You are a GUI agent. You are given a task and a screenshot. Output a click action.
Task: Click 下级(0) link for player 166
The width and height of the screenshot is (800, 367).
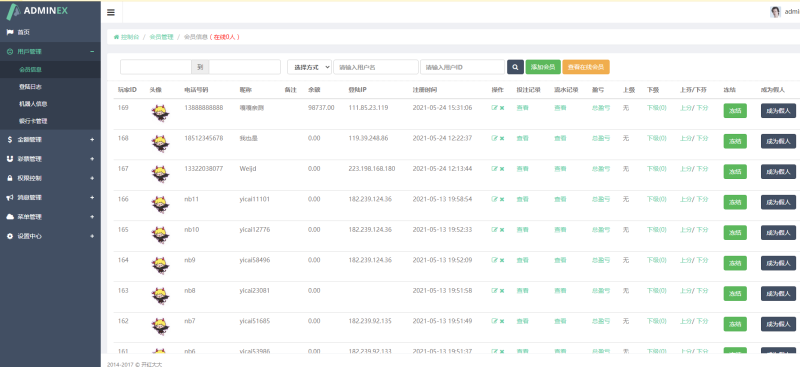pos(656,200)
